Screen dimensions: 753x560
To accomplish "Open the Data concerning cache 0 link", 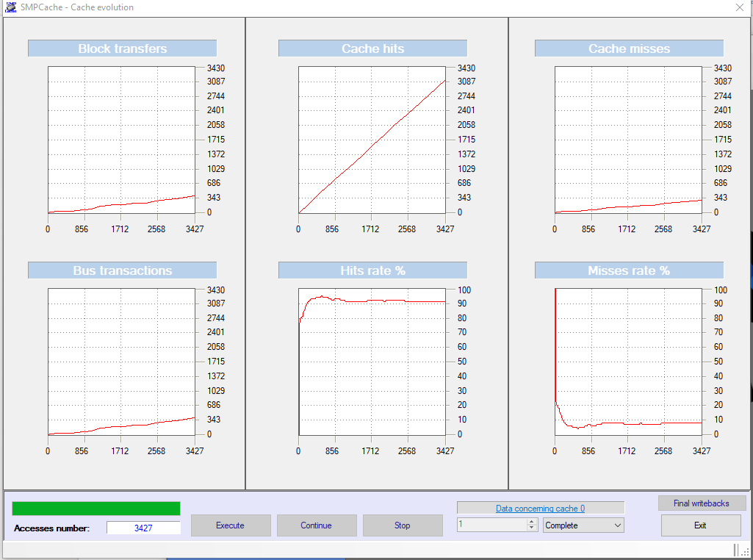I will coord(540,507).
